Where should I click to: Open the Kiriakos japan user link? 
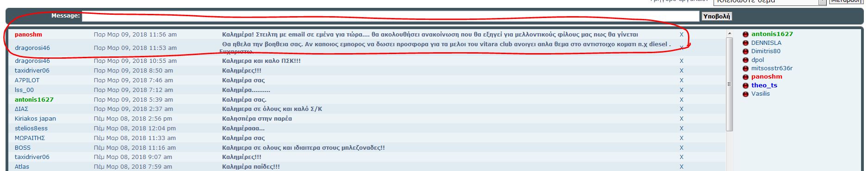click(35, 119)
